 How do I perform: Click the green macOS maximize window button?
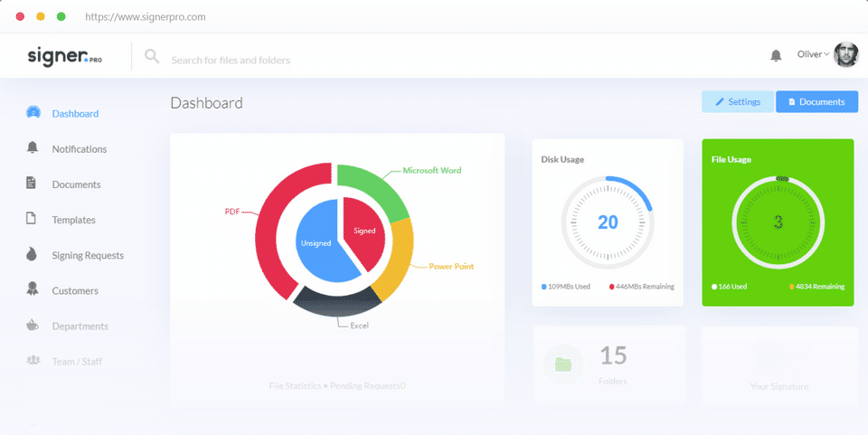click(61, 16)
